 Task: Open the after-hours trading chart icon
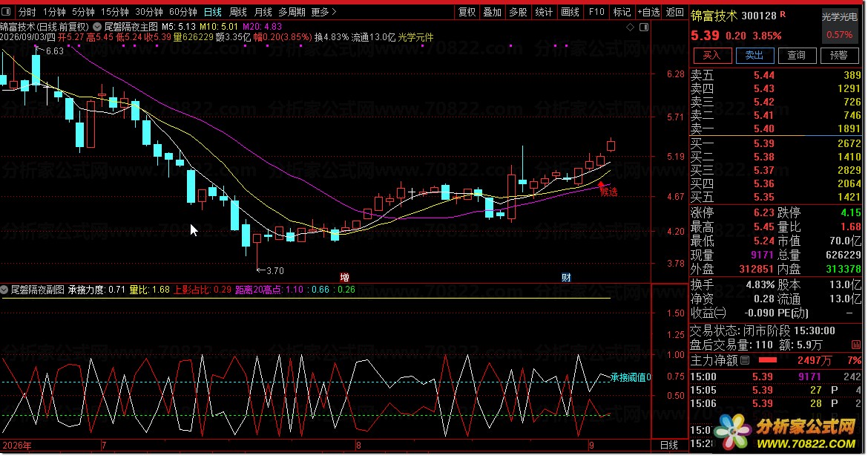pos(856,345)
